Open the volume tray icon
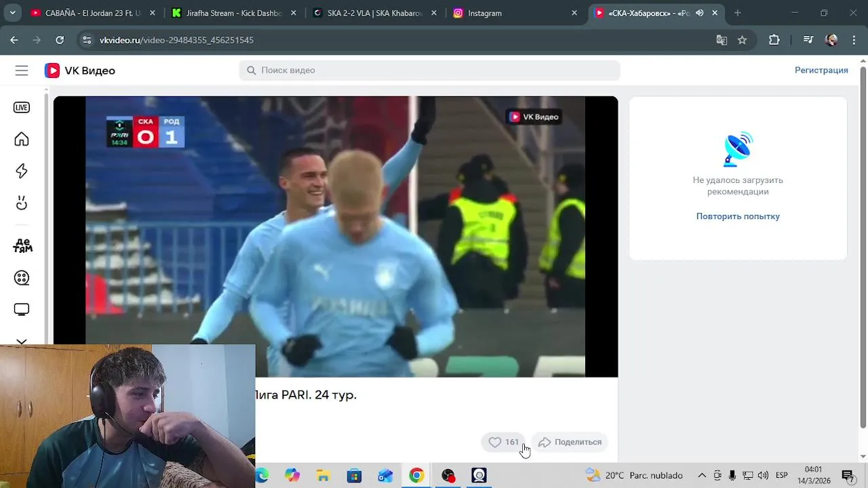Screen dimensions: 868x488 pos(763,475)
